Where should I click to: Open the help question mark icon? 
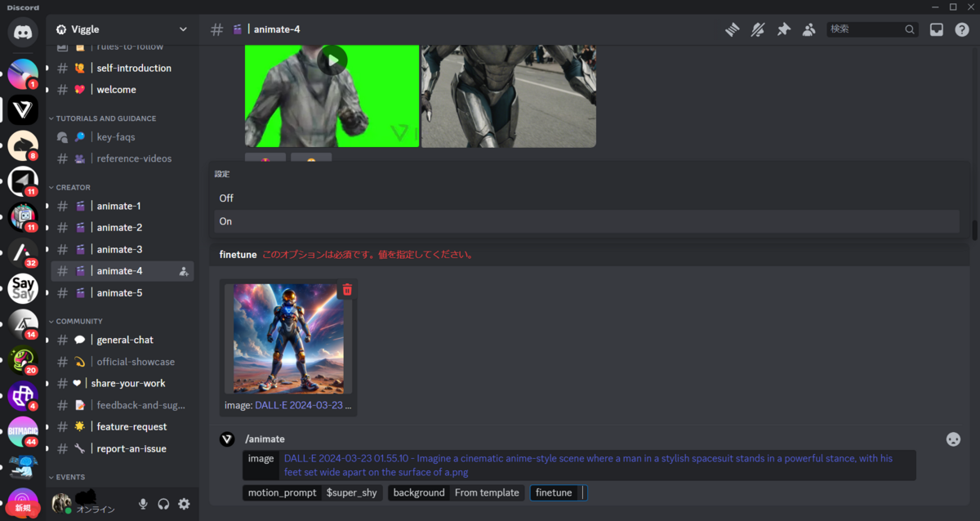click(x=962, y=29)
